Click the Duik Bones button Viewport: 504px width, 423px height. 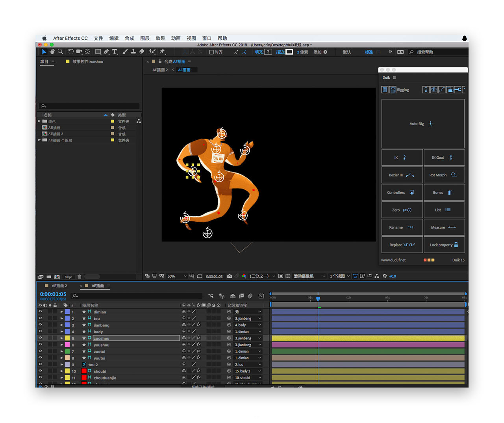tap(444, 193)
